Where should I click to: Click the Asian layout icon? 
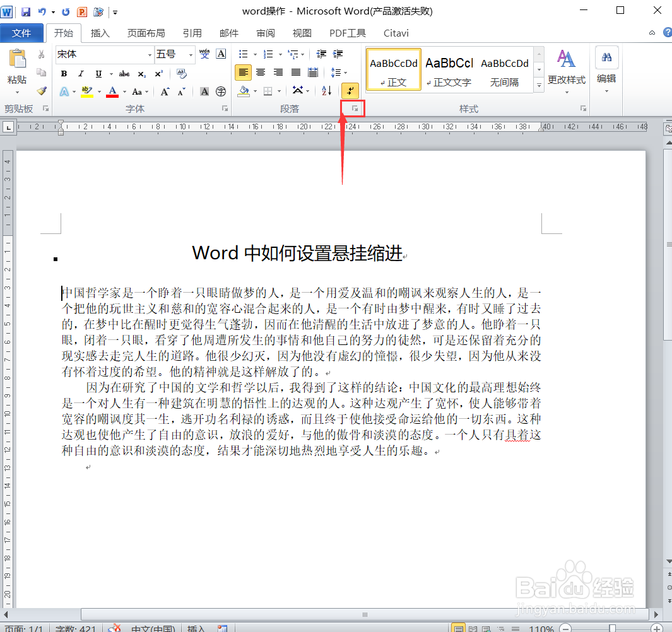point(297,90)
